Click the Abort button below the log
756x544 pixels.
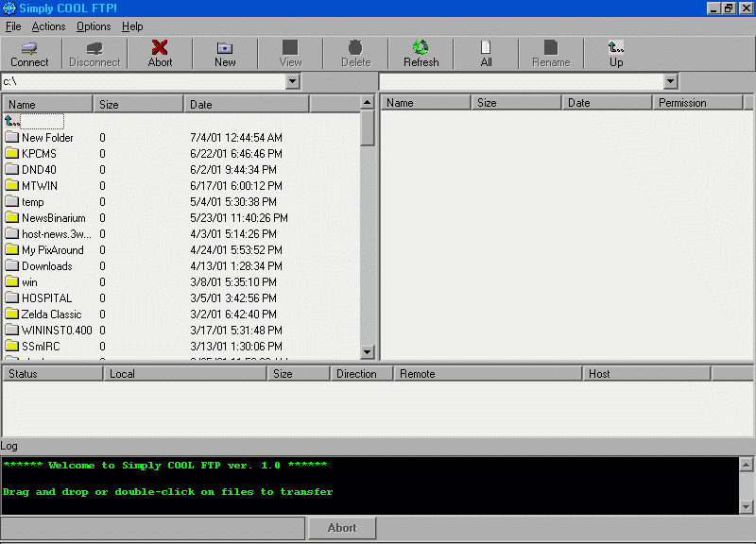click(342, 528)
